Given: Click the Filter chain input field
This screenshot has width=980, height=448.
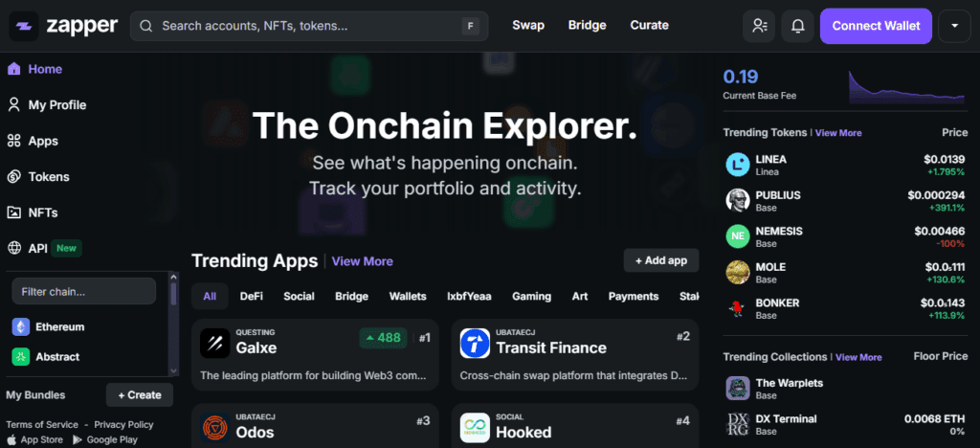Looking at the screenshot, I should tap(84, 291).
